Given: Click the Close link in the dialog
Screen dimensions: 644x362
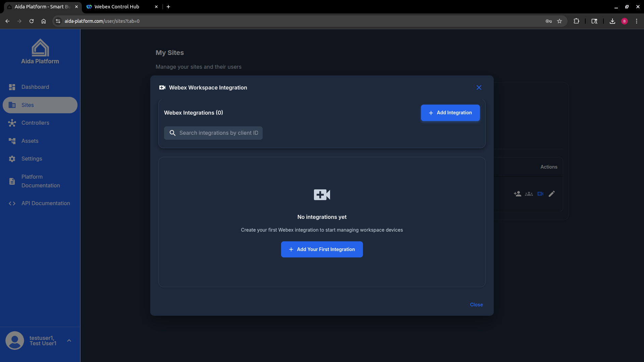Looking at the screenshot, I should (x=476, y=304).
